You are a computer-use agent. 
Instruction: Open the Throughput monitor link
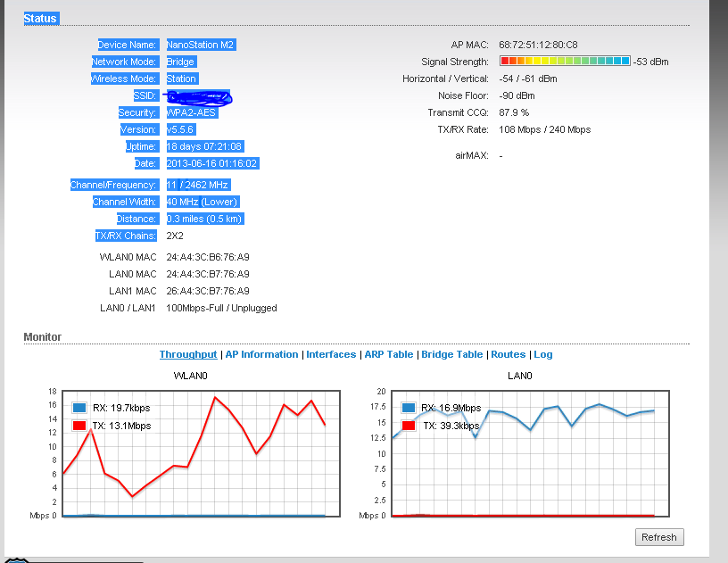pyautogui.click(x=188, y=354)
